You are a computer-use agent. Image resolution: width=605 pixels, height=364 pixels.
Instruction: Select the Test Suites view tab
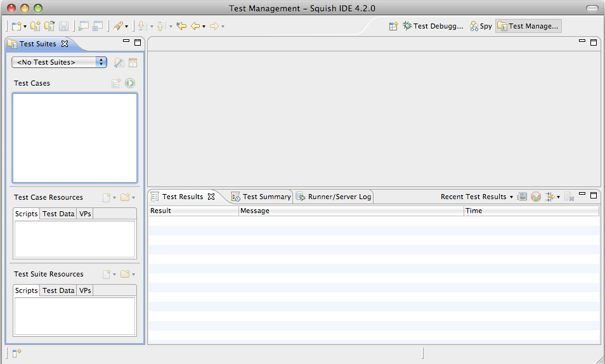37,44
